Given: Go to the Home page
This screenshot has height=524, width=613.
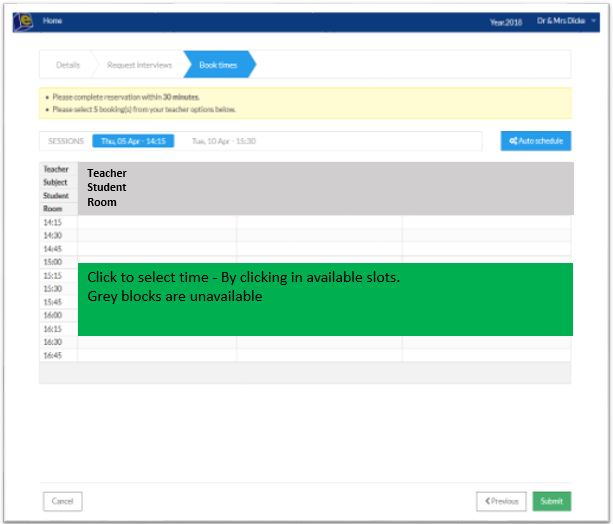Looking at the screenshot, I should tap(52, 21).
